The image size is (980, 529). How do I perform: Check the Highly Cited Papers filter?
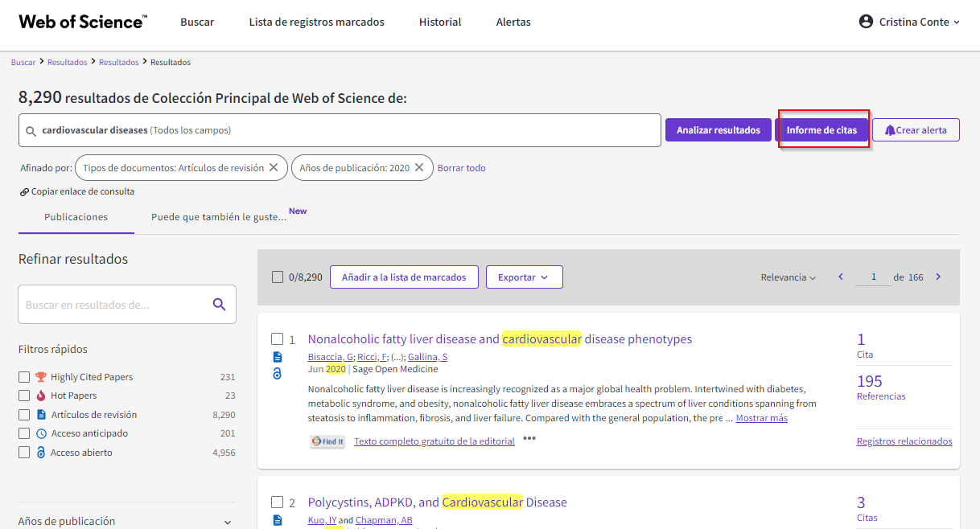tap(24, 377)
